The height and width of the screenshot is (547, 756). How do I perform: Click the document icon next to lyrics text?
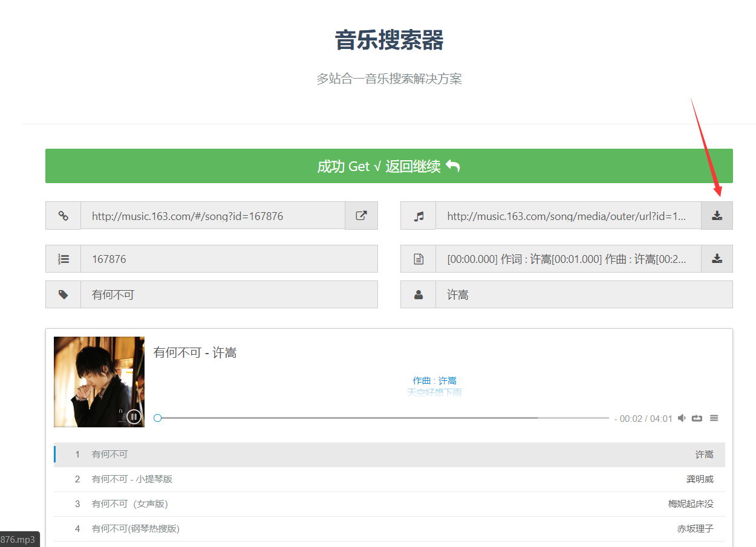(418, 259)
